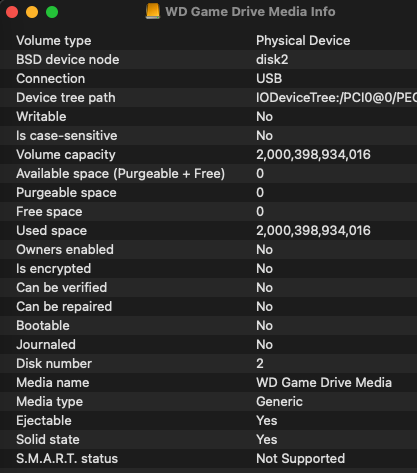The width and height of the screenshot is (417, 473).
Task: Minimize the window with yellow button
Action: tap(32, 12)
